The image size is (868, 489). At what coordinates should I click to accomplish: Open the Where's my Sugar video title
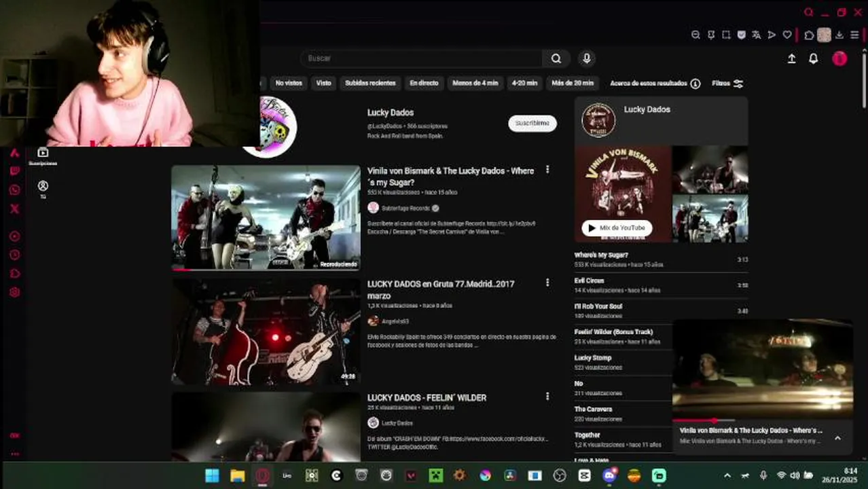(450, 177)
